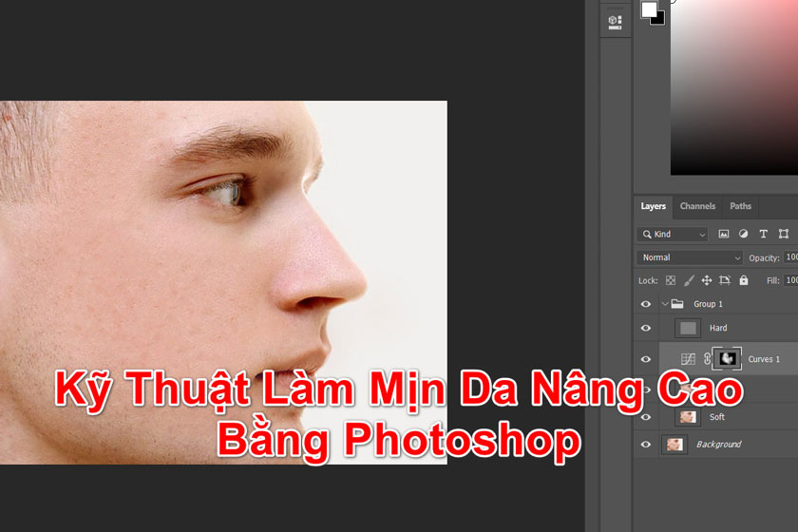Select the Soft layer thumbnail

(688, 417)
